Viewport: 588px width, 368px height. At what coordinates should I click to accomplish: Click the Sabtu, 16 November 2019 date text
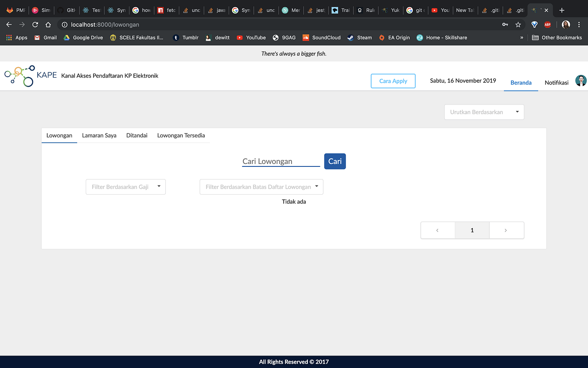463,81
